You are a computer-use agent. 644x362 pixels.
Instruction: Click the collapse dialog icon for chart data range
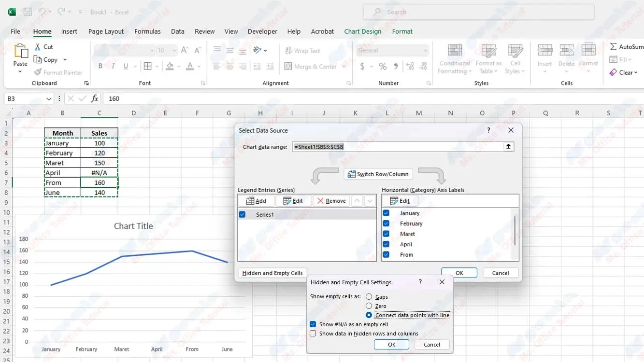pyautogui.click(x=508, y=147)
